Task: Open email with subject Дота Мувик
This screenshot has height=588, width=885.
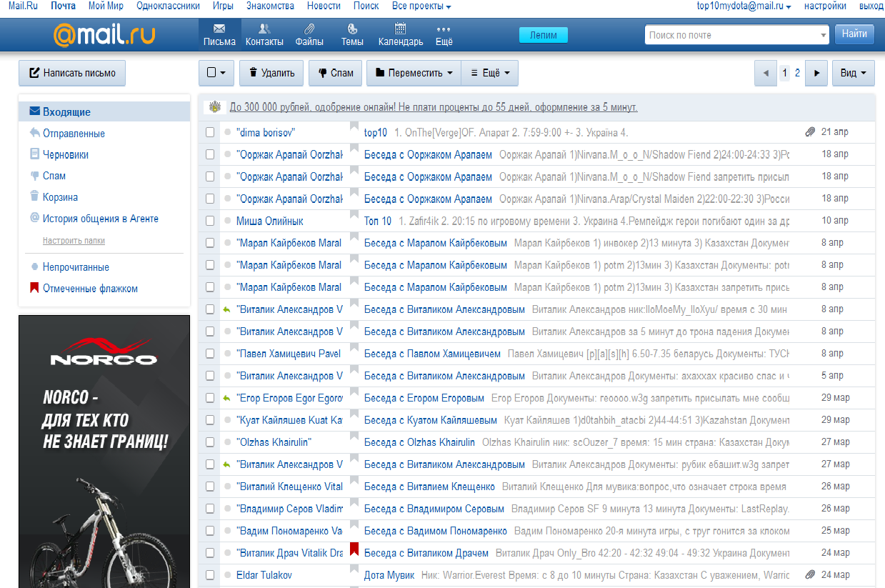Action: coord(389,575)
